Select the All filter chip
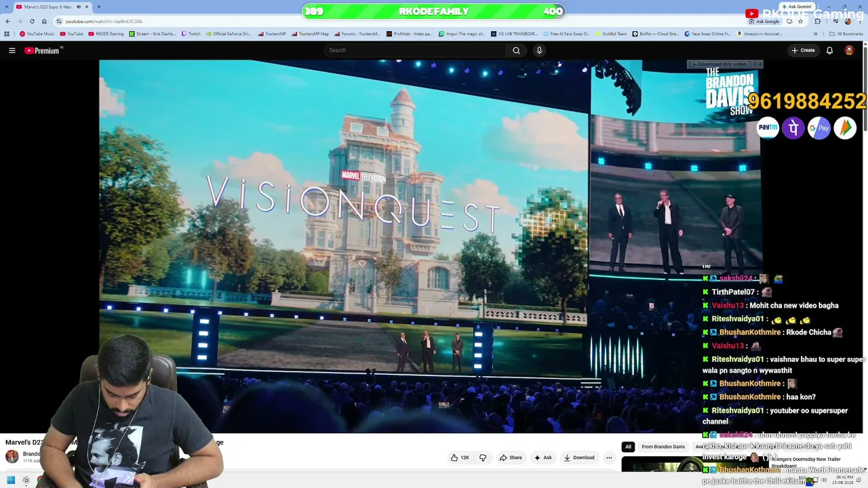The height and width of the screenshot is (488, 868). click(628, 447)
